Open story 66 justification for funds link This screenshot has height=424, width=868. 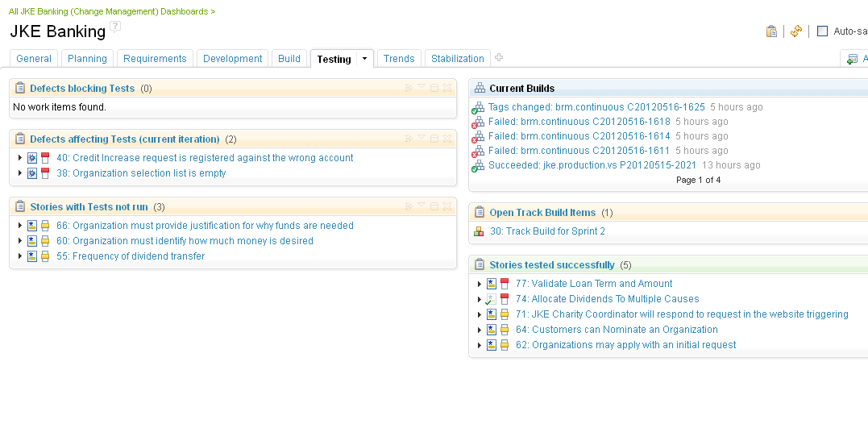point(205,225)
